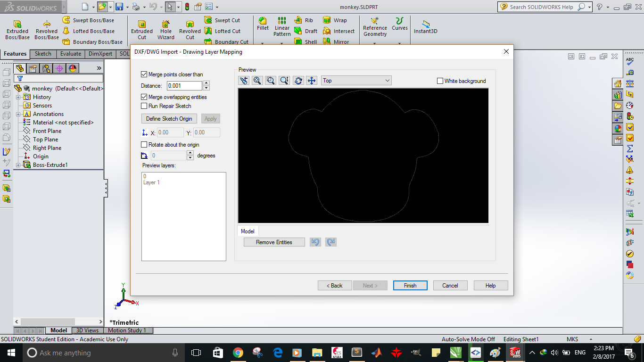The height and width of the screenshot is (362, 644).
Task: Click the Windows Start button
Action: pos(11,353)
